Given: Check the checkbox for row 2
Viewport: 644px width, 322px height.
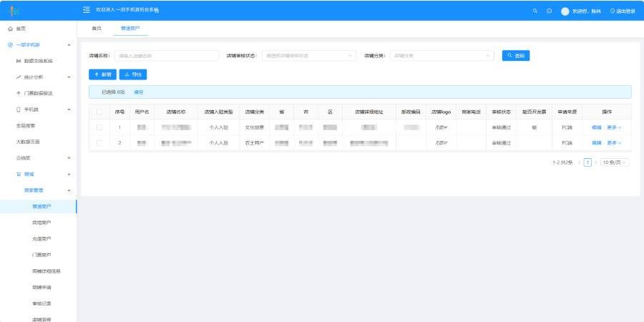Looking at the screenshot, I should tap(99, 143).
